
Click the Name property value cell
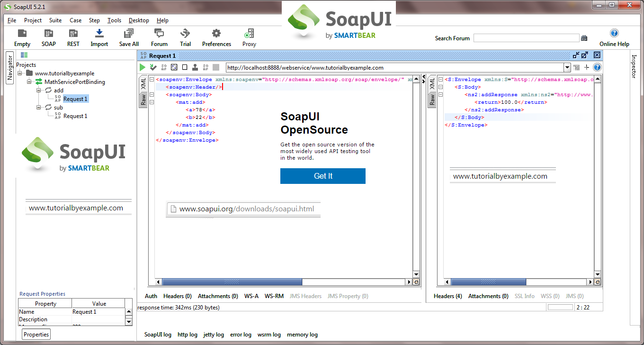click(98, 312)
